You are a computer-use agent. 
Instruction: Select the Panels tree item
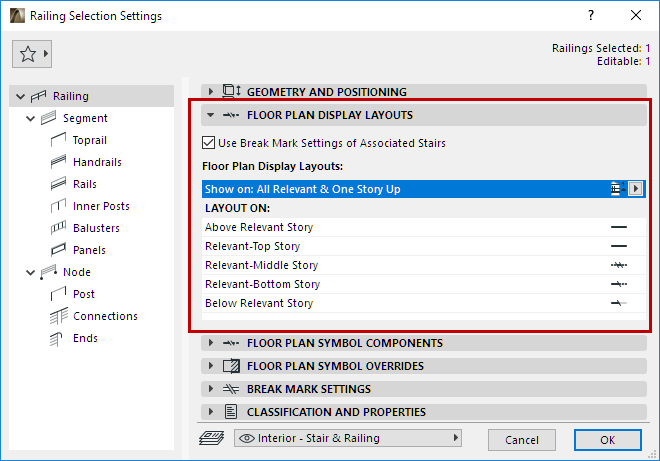click(89, 250)
